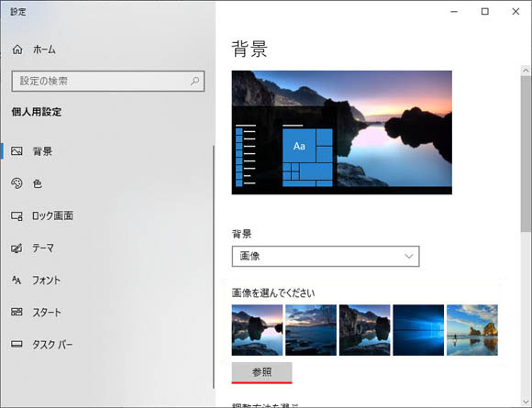Open 色 via the palette icon
This screenshot has height=408, width=532.
coord(17,183)
